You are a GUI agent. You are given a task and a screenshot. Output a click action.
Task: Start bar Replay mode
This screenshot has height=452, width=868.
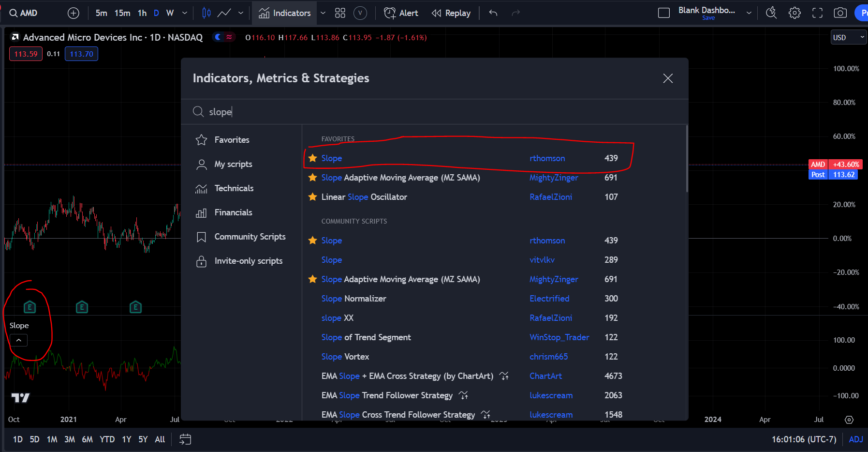[451, 13]
